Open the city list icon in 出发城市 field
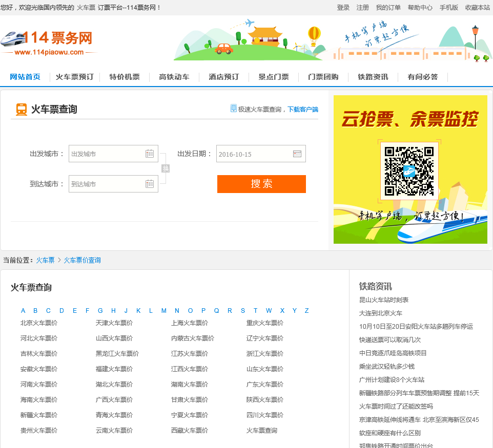 click(x=150, y=154)
